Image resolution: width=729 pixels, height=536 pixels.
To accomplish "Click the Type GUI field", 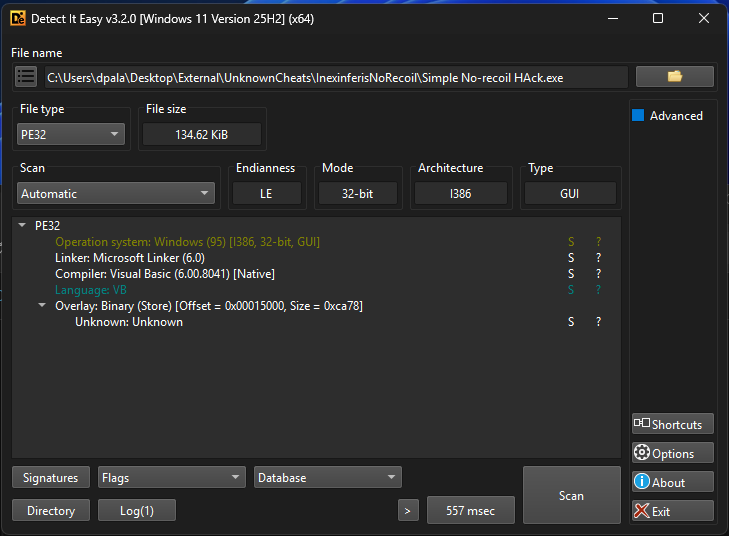I will click(x=570, y=193).
